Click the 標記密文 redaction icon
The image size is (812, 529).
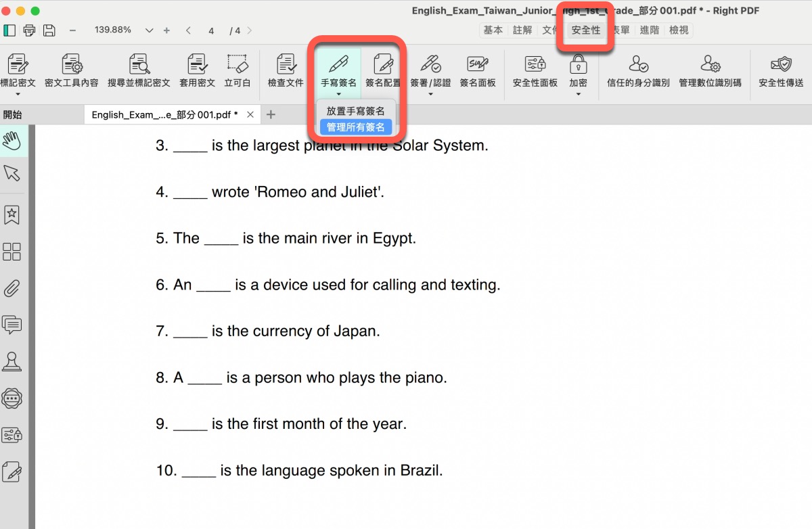click(17, 65)
